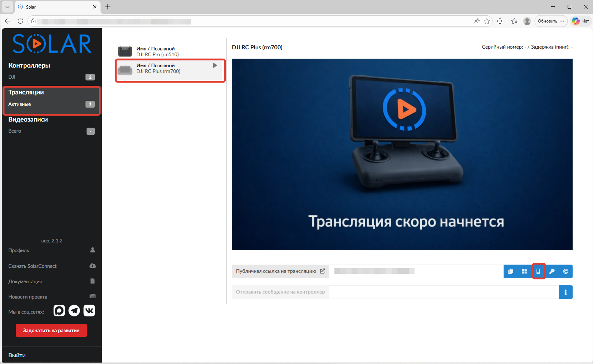The height and width of the screenshot is (364, 593).
Task: Reload the page with the refresh icon
Action: (20, 21)
